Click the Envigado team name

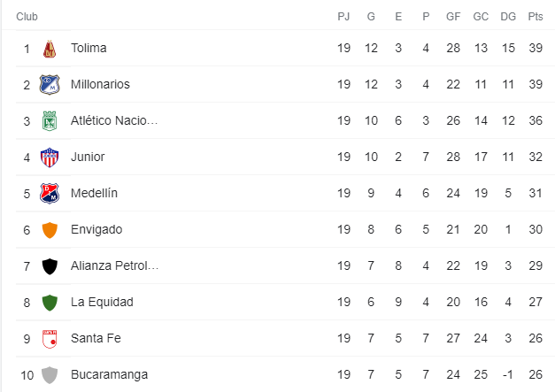(96, 229)
